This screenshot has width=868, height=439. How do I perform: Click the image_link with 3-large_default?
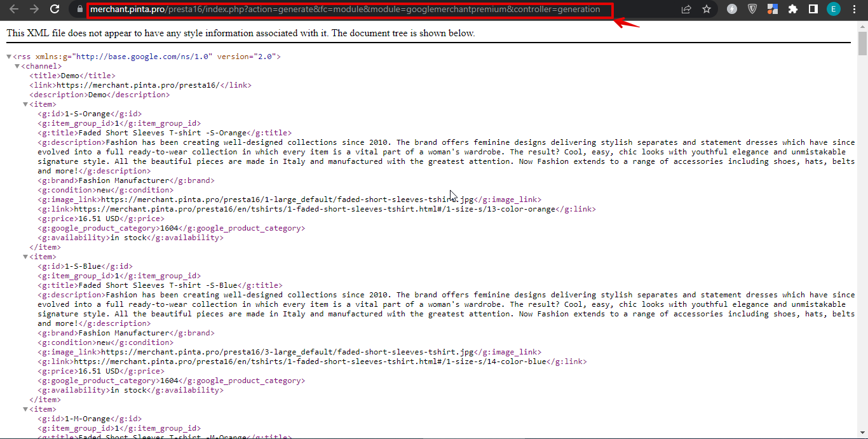(287, 352)
